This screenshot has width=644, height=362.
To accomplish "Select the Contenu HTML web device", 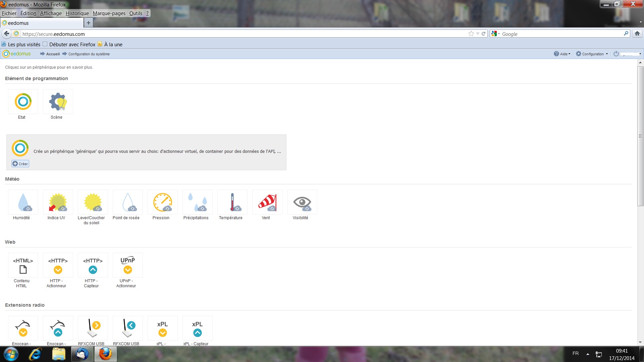I will pos(23,265).
